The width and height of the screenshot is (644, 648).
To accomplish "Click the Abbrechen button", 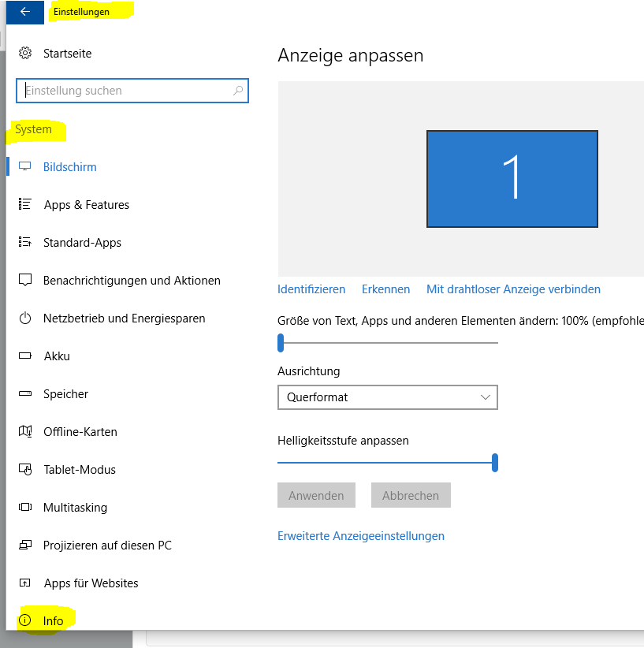I will 411,495.
